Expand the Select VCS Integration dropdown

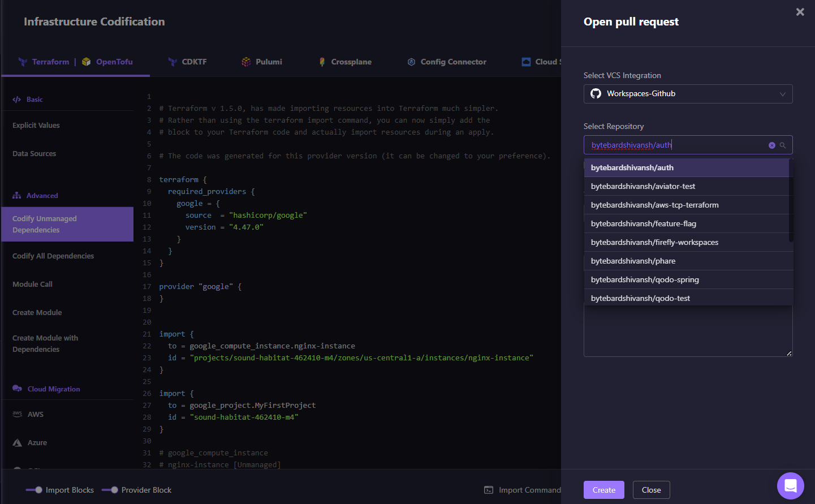pos(688,94)
